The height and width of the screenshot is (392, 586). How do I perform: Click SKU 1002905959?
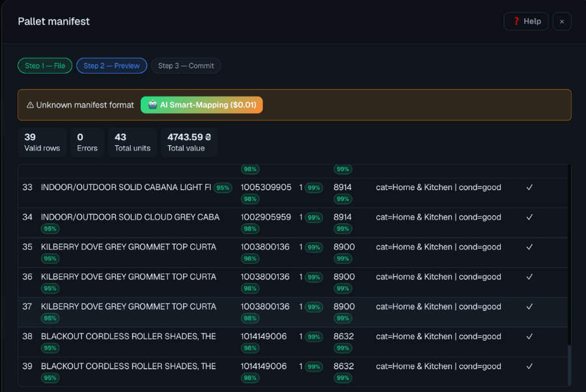click(x=266, y=217)
